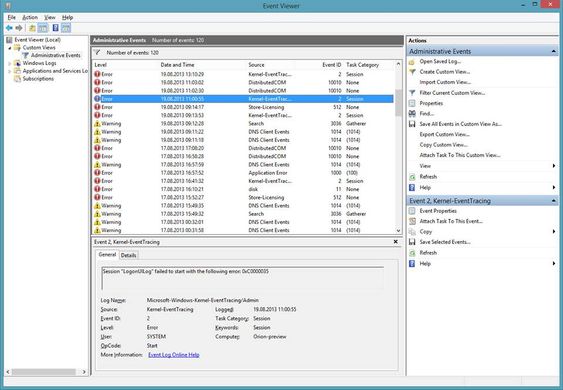Click the Open Saved Log icon

412,62
